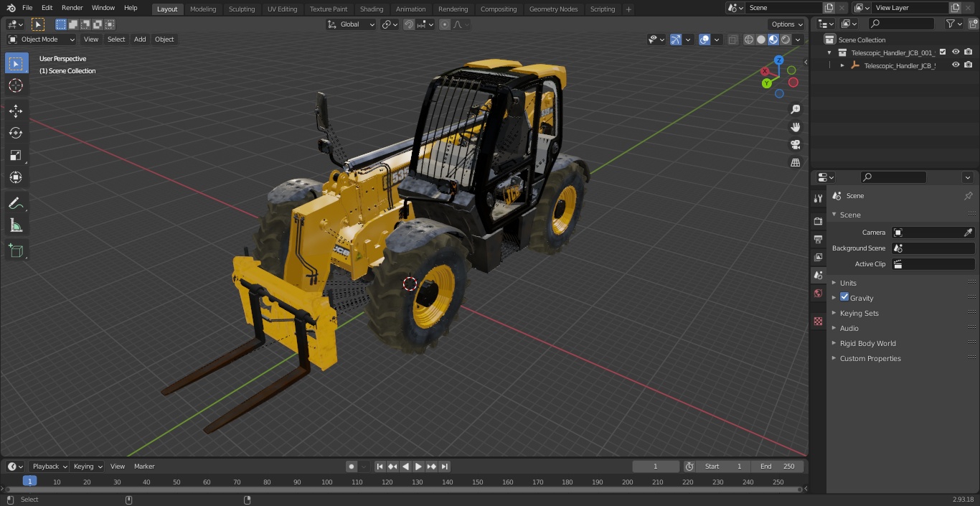Screen dimensions: 980x506
Task: Click the Start frame field
Action: click(x=723, y=467)
